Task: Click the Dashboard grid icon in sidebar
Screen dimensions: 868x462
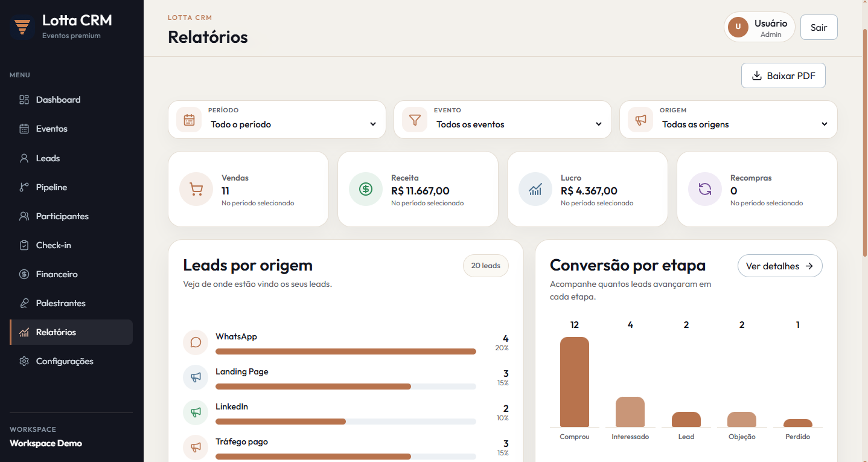Action: [x=24, y=100]
